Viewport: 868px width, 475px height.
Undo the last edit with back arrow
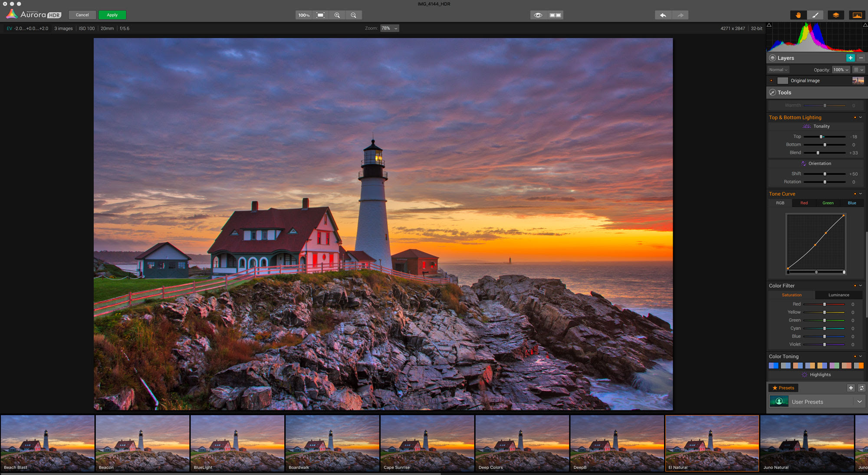663,15
